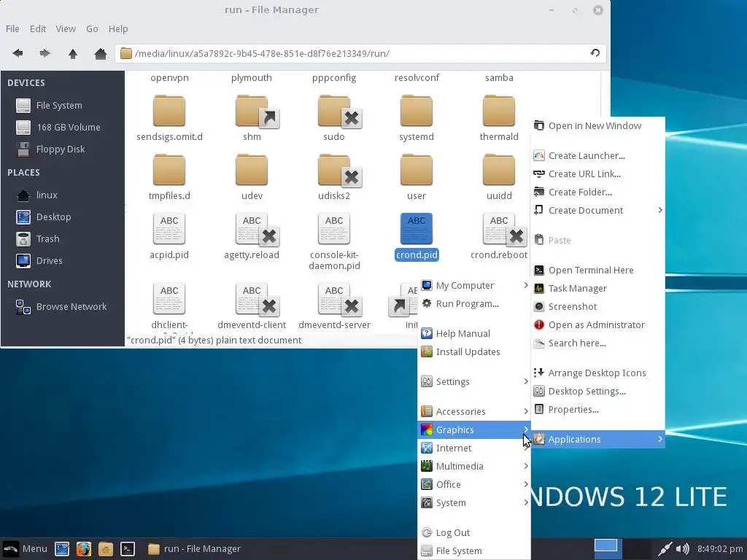Select the dmeventd-client file
This screenshot has width=747, height=560.
click(x=252, y=306)
